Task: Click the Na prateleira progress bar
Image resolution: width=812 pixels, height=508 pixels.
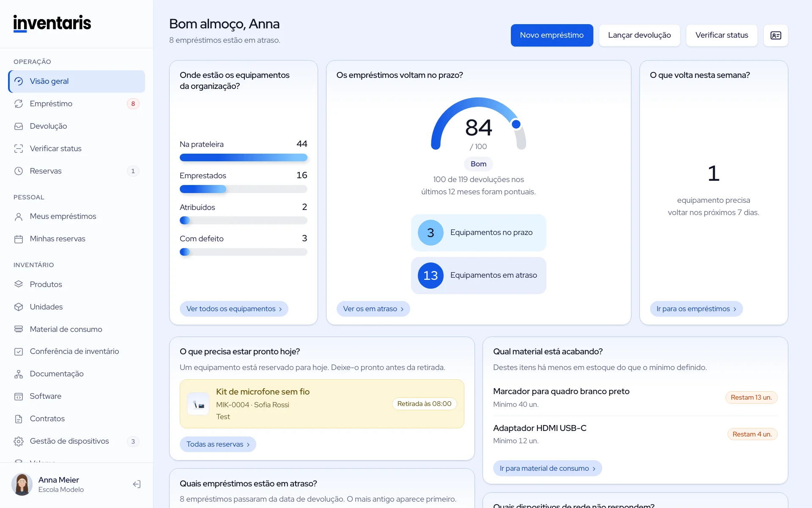Action: click(x=244, y=157)
